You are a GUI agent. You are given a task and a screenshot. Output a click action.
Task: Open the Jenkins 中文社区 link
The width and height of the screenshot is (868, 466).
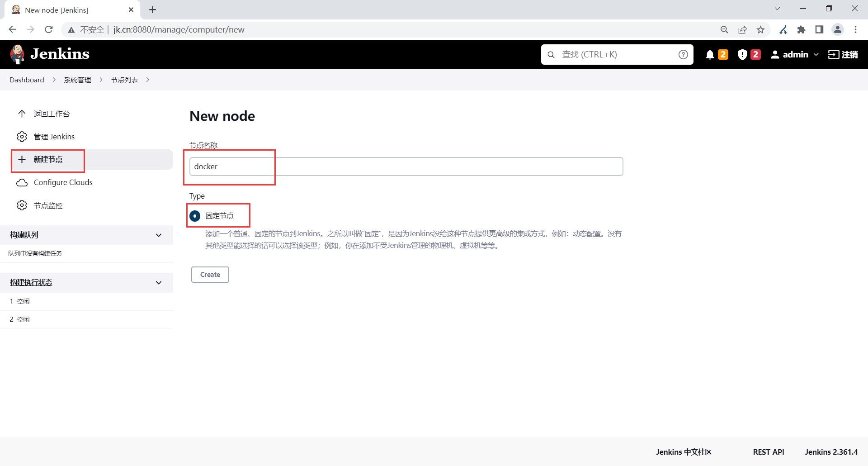[684, 452]
